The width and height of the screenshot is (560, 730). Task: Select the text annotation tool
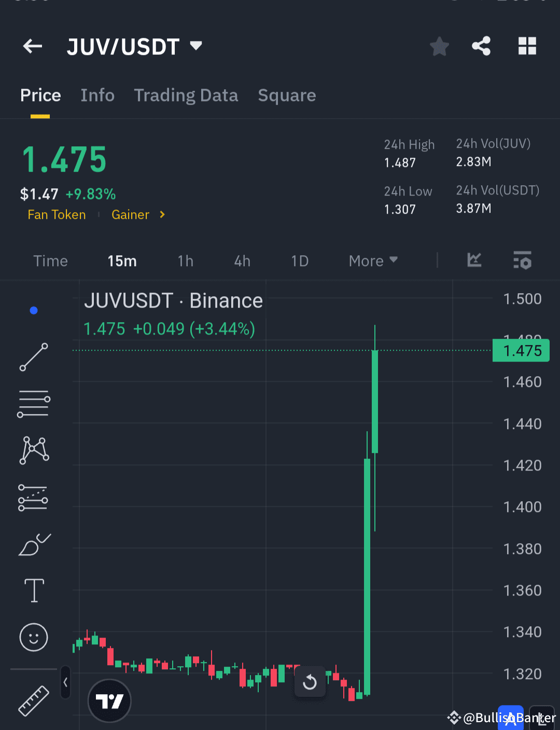pyautogui.click(x=34, y=590)
